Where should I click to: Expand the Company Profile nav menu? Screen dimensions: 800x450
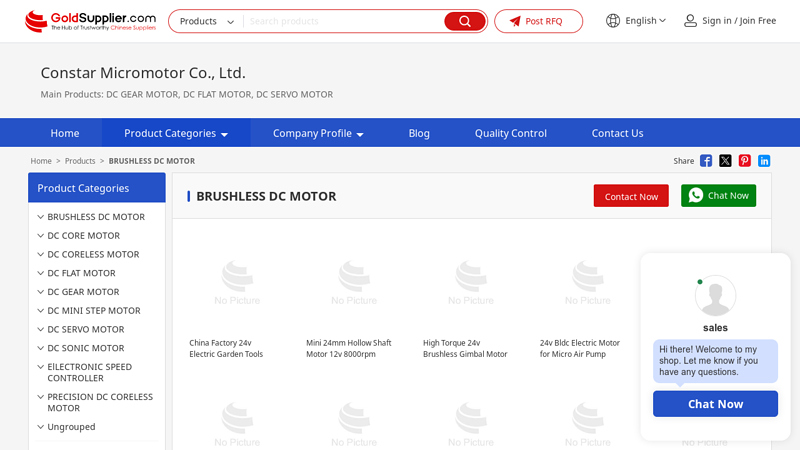click(x=318, y=133)
